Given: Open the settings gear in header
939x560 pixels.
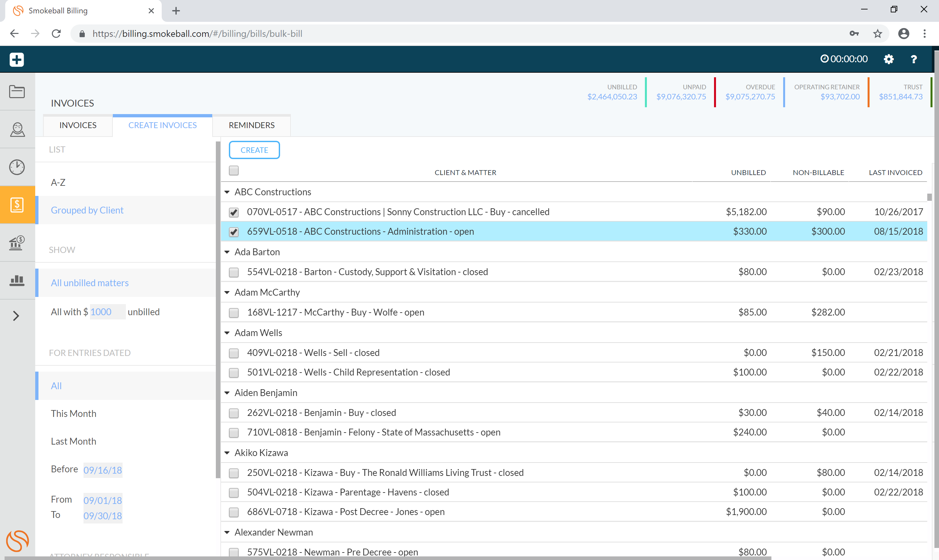Looking at the screenshot, I should point(888,59).
